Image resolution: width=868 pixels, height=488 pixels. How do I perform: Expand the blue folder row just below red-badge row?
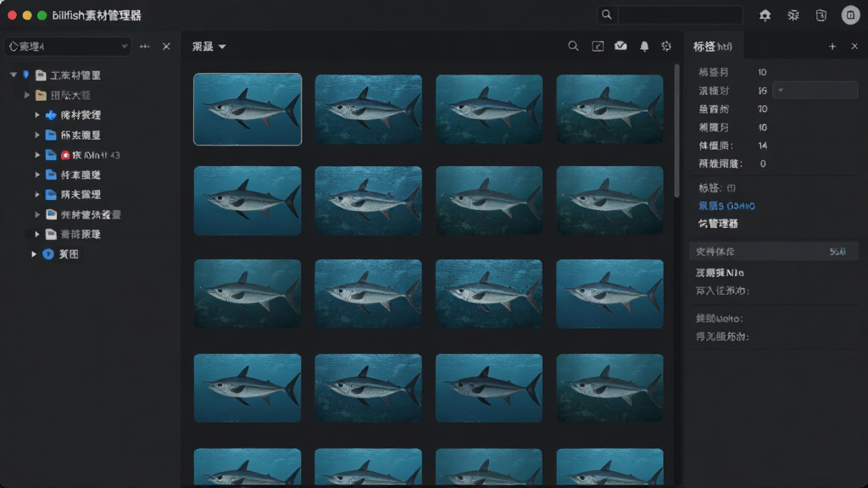[x=37, y=175]
